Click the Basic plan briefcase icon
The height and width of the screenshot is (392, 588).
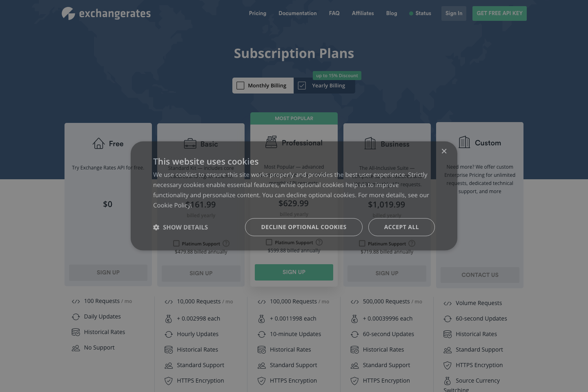click(x=190, y=144)
